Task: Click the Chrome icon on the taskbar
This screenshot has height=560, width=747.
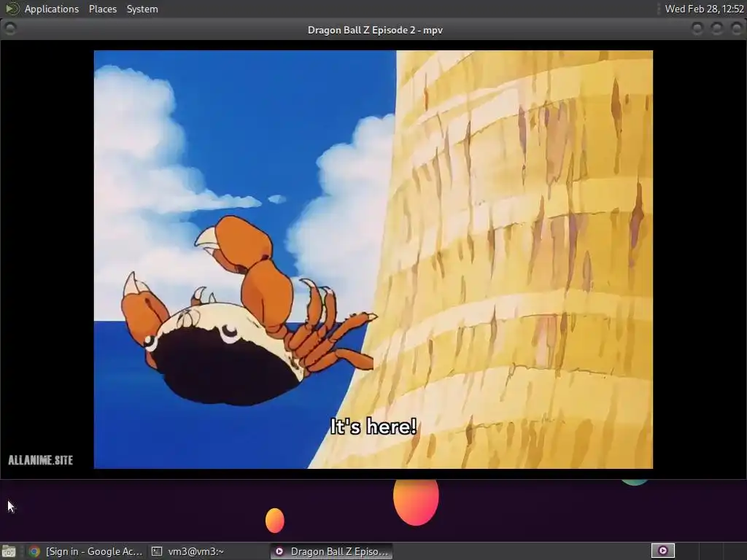Action: click(34, 551)
